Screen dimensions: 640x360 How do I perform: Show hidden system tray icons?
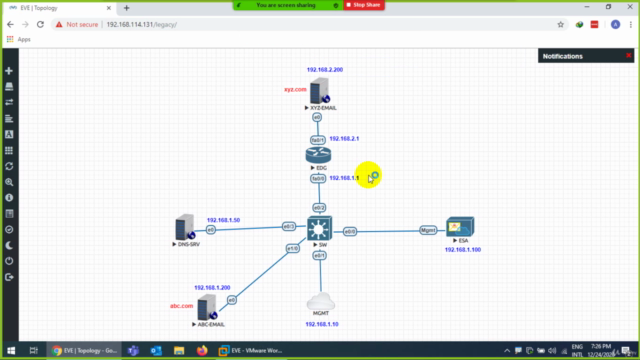click(x=507, y=351)
